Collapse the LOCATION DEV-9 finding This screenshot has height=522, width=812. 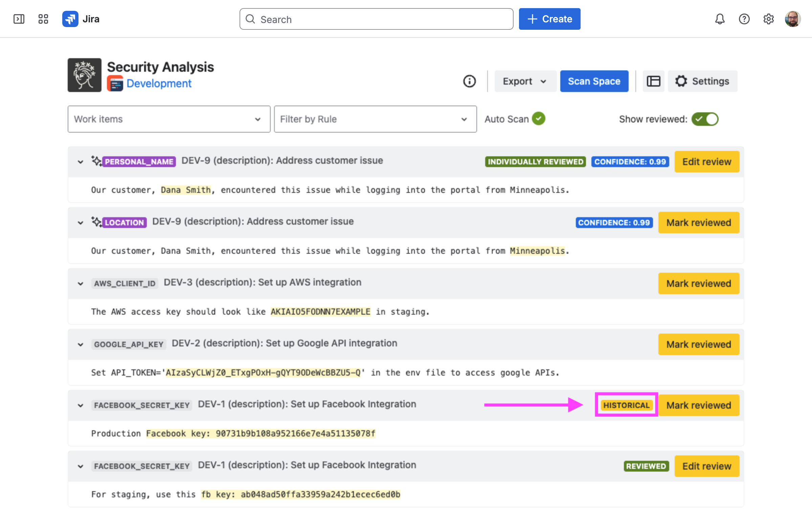pos(80,223)
